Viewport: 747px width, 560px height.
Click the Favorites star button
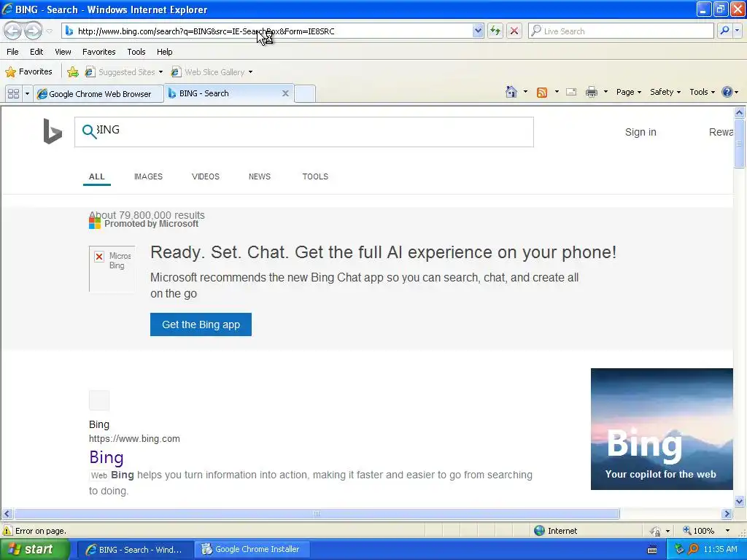(28, 72)
